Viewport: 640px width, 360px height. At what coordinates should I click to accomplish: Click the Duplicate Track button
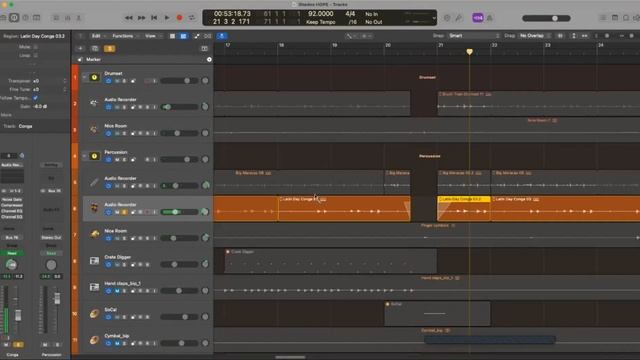pyautogui.click(x=95, y=49)
